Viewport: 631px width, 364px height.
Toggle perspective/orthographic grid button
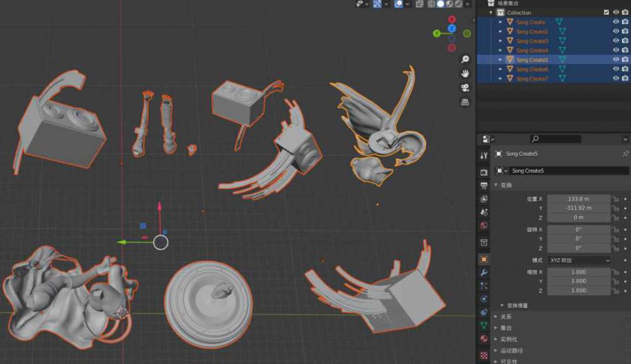(465, 102)
